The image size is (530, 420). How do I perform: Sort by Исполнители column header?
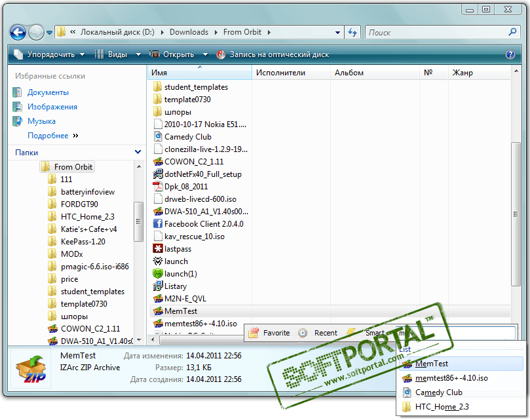(291, 73)
